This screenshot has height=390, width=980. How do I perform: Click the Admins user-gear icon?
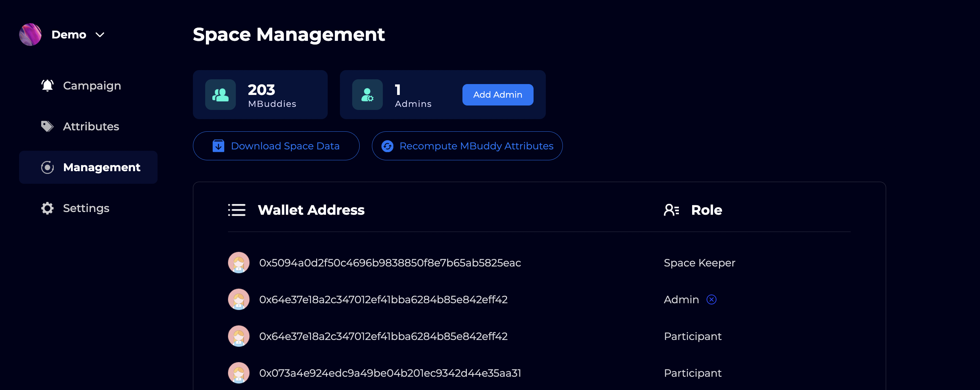click(x=367, y=94)
